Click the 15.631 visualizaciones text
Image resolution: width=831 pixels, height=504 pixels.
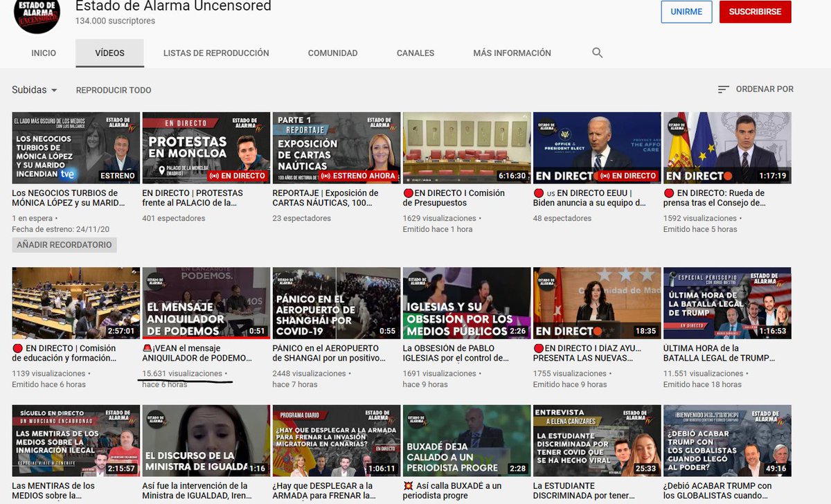(x=182, y=373)
